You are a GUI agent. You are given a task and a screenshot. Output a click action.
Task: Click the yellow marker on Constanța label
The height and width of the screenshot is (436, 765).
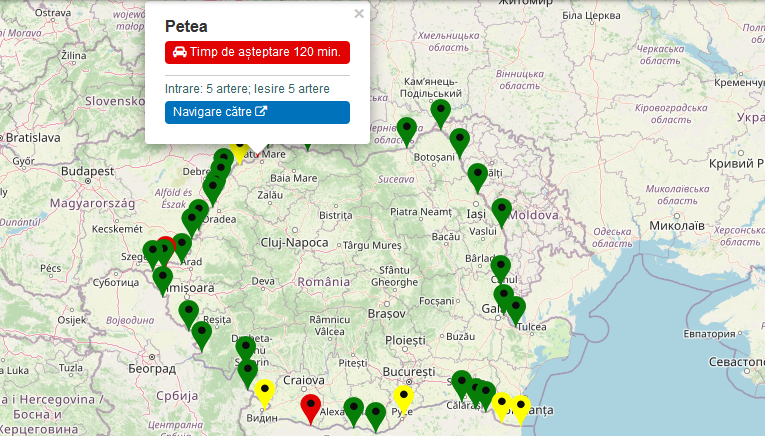520,407
